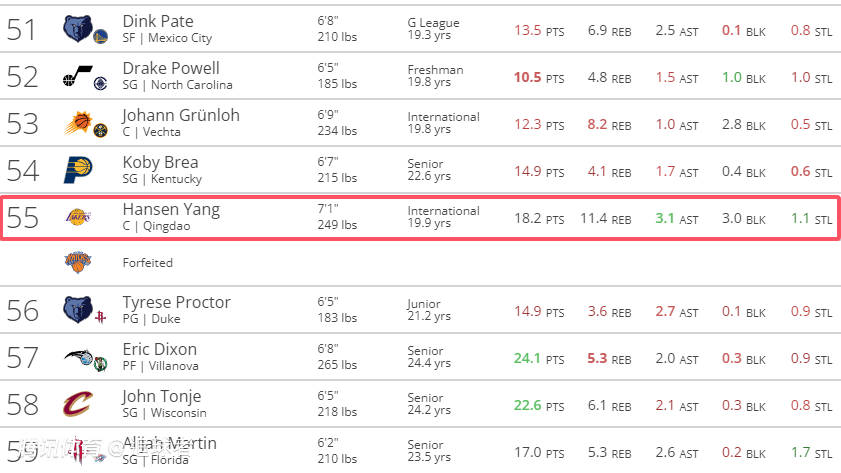841x473 pixels.
Task: Click the Magic logo beside Eric Dixon
Action: [x=75, y=357]
